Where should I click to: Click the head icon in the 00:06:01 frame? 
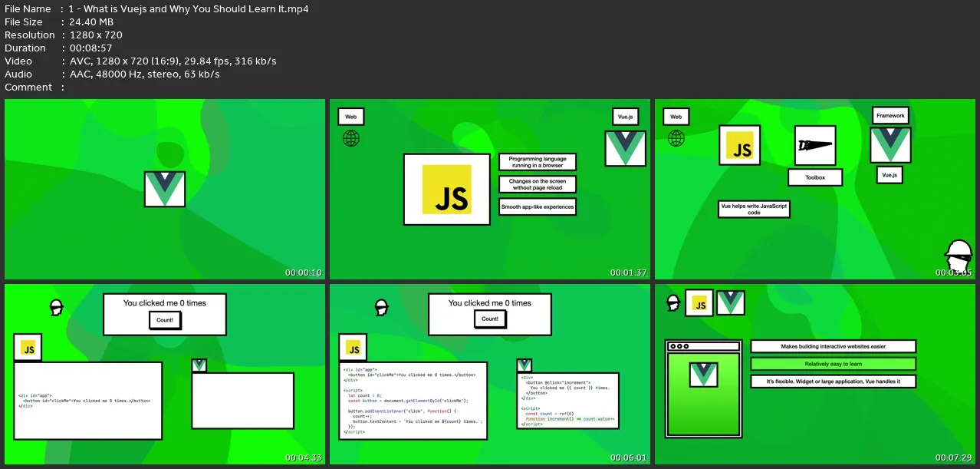tap(380, 308)
